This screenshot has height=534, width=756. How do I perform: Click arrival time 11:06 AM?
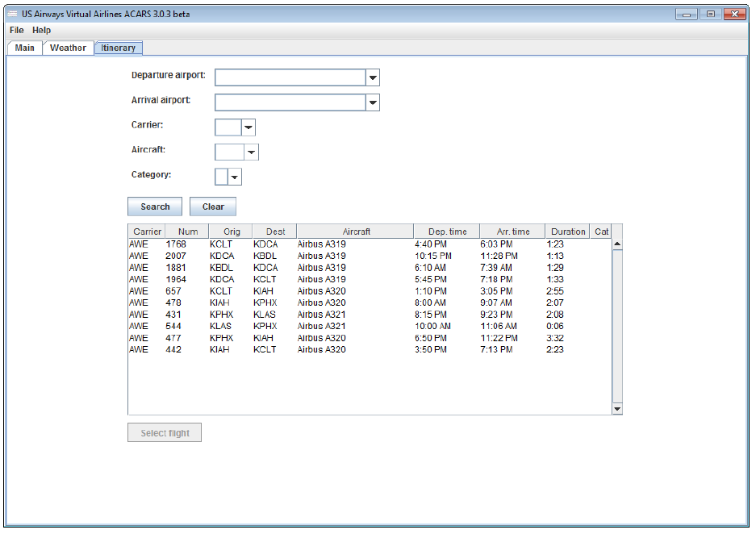(x=499, y=326)
